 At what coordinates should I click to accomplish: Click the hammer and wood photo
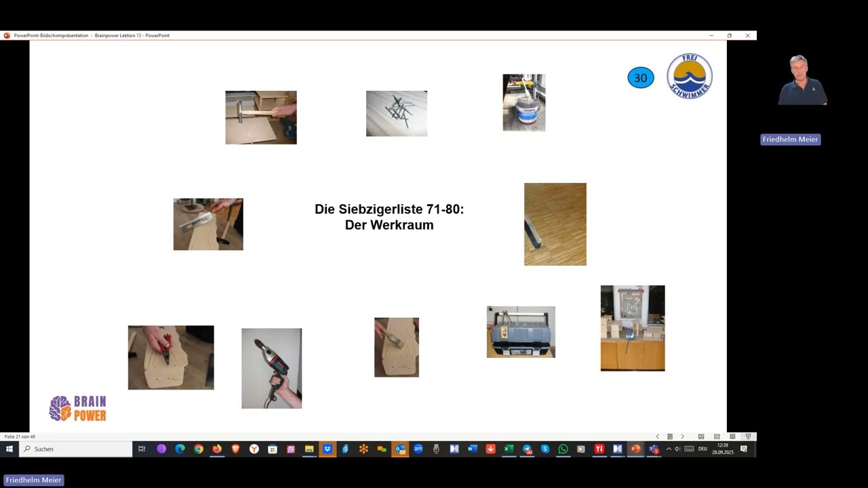click(261, 117)
